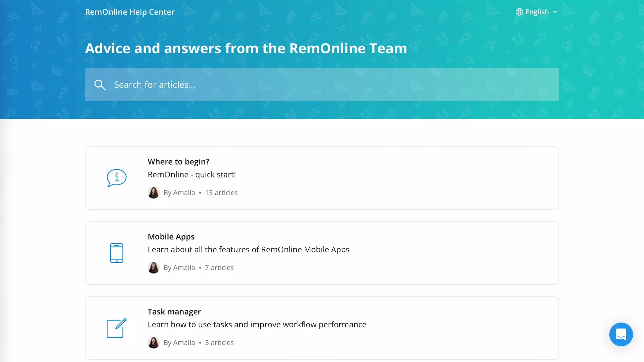Focus the Search for articles field

point(322,84)
